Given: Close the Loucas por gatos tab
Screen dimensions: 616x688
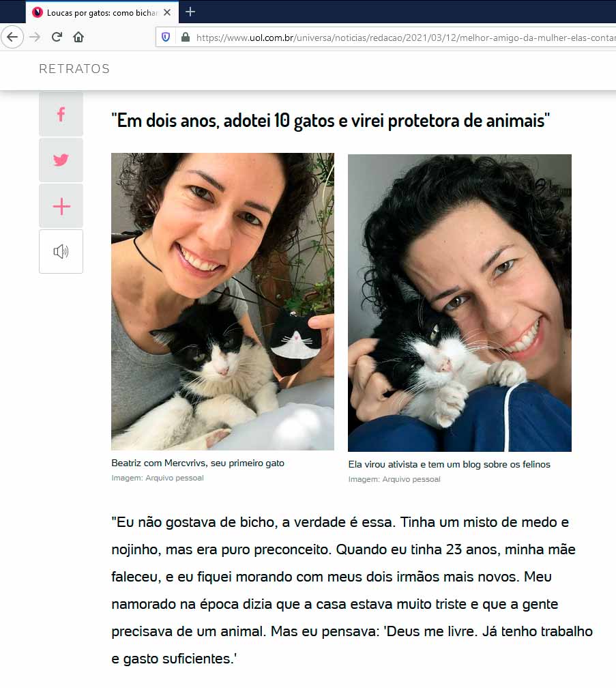Looking at the screenshot, I should [167, 13].
